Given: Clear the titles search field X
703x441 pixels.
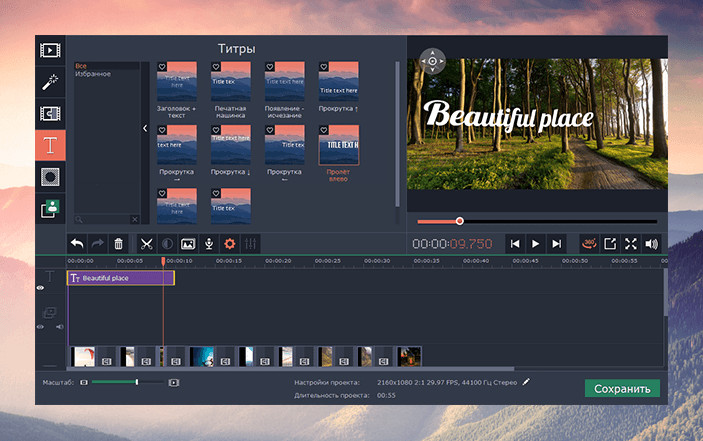Looking at the screenshot, I should 135,219.
